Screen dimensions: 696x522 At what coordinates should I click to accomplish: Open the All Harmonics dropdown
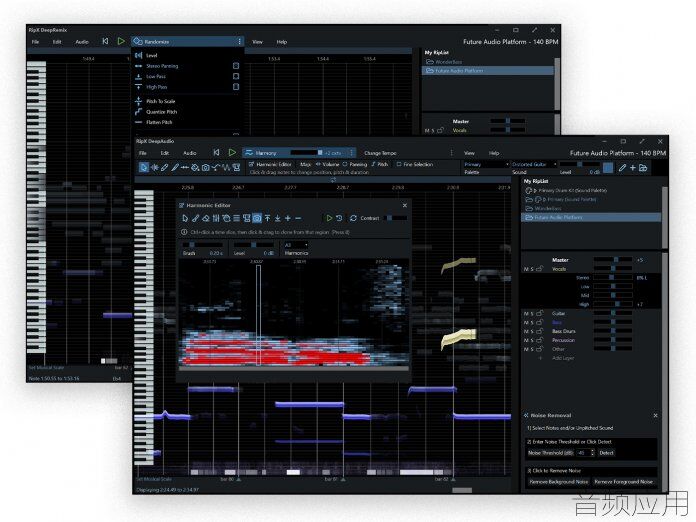click(295, 245)
